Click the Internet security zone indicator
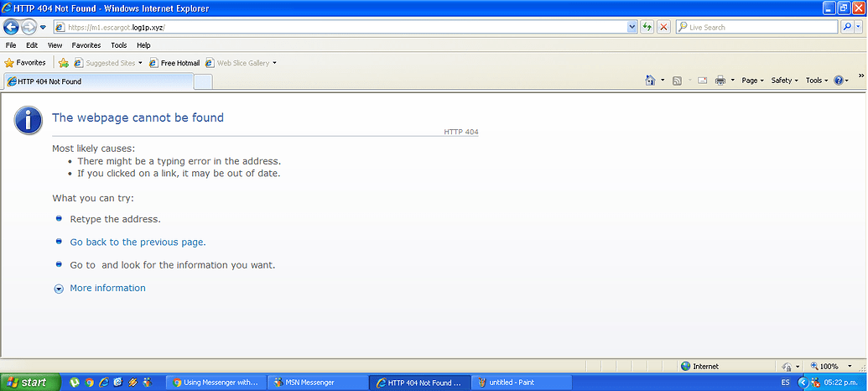This screenshot has height=391, width=868. point(699,366)
